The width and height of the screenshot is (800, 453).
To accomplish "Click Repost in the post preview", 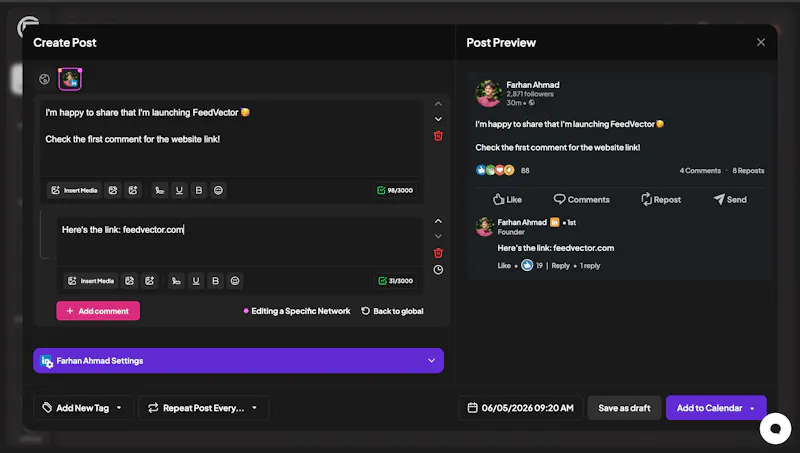I will pyautogui.click(x=661, y=199).
